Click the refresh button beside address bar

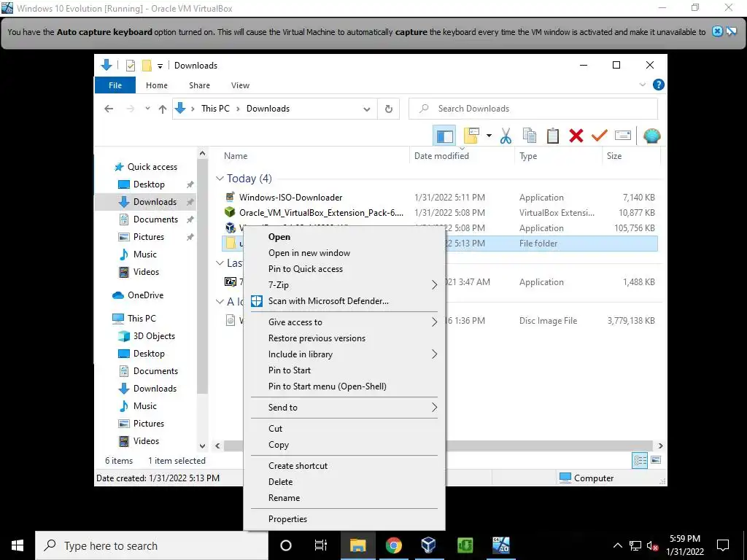[389, 109]
